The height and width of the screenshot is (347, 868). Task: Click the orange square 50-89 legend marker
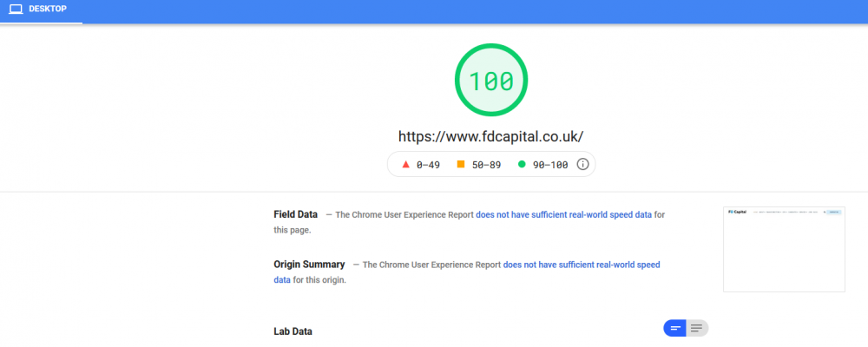461,164
